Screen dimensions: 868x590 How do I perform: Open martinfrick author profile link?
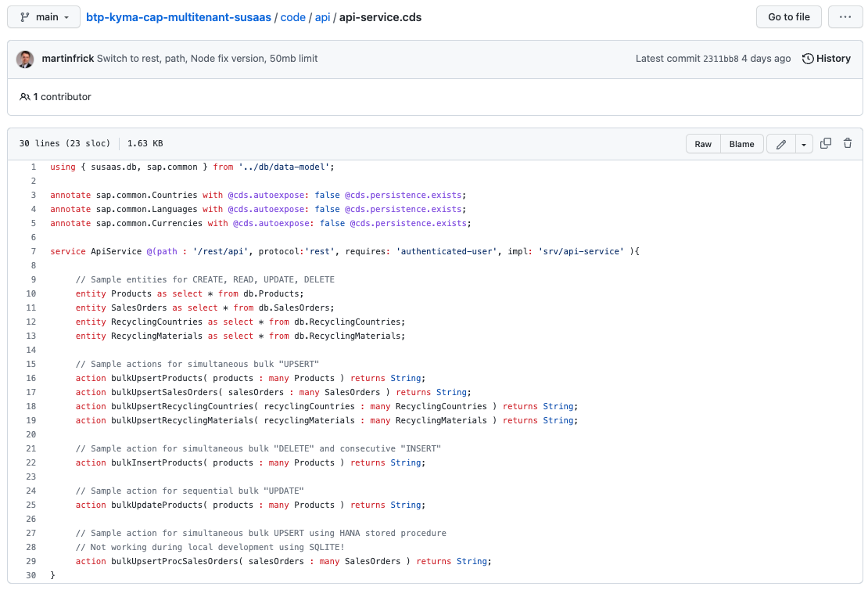67,59
